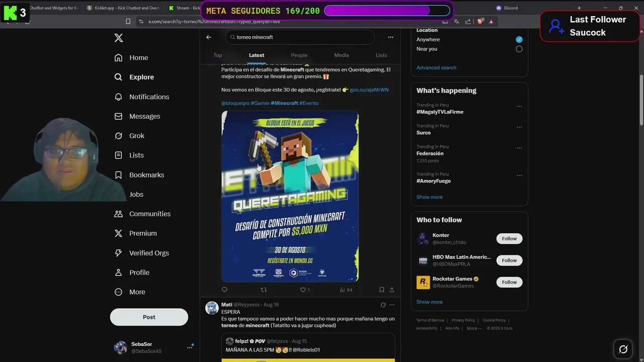The width and height of the screenshot is (644, 362).
Task: Open Messages in the sidebar
Action: [137, 116]
